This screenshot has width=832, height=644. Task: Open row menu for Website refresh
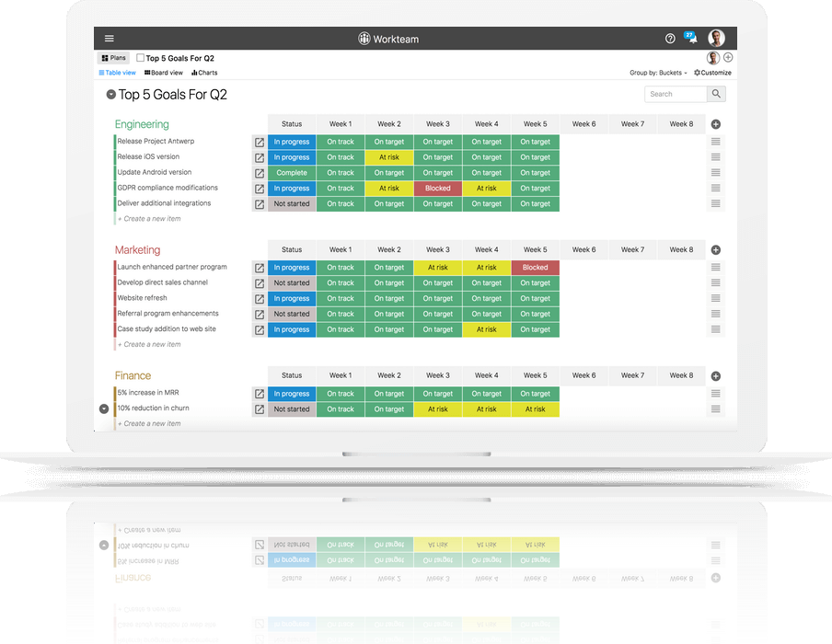[716, 298]
